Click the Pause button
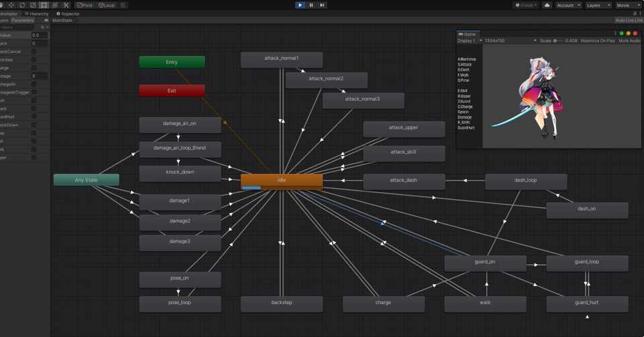The height and width of the screenshot is (337, 644). point(311,5)
